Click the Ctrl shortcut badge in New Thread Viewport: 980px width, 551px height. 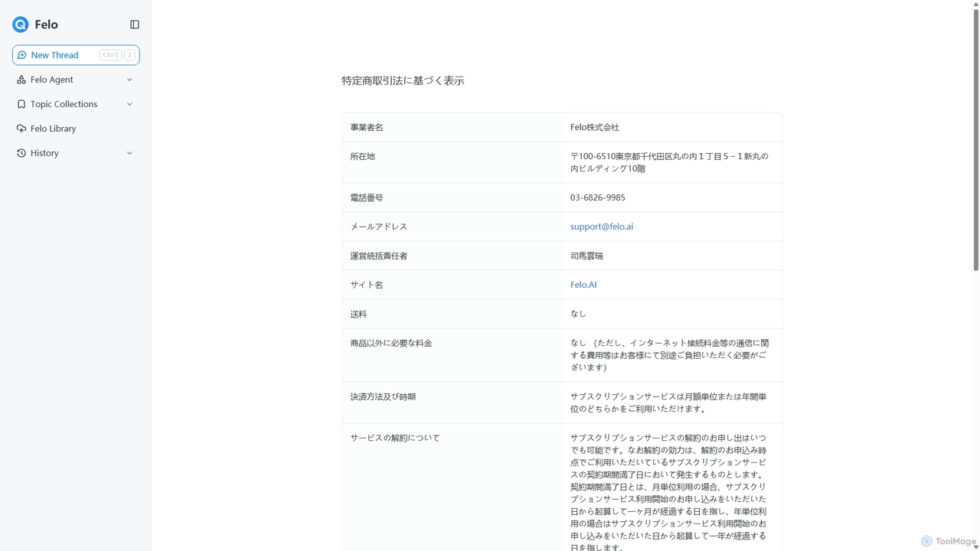point(111,55)
